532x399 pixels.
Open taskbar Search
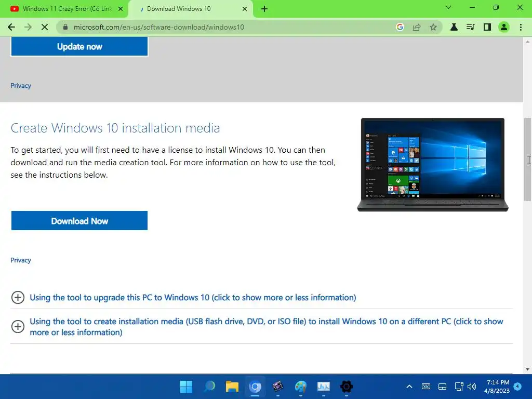209,387
